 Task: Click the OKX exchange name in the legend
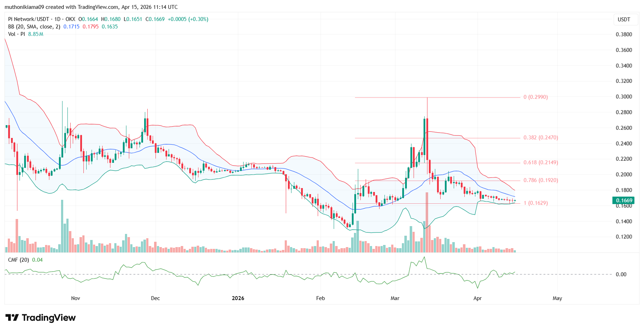pyautogui.click(x=70, y=19)
